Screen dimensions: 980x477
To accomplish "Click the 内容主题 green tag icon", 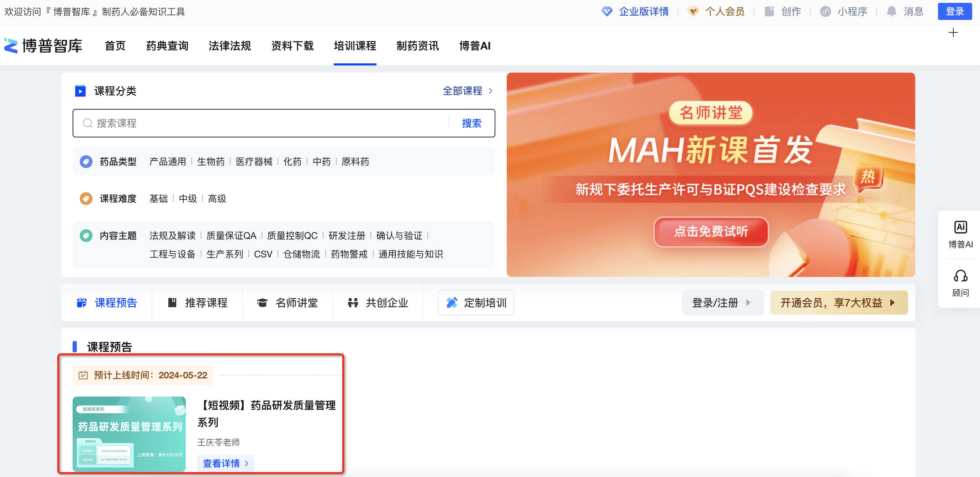I will 86,236.
